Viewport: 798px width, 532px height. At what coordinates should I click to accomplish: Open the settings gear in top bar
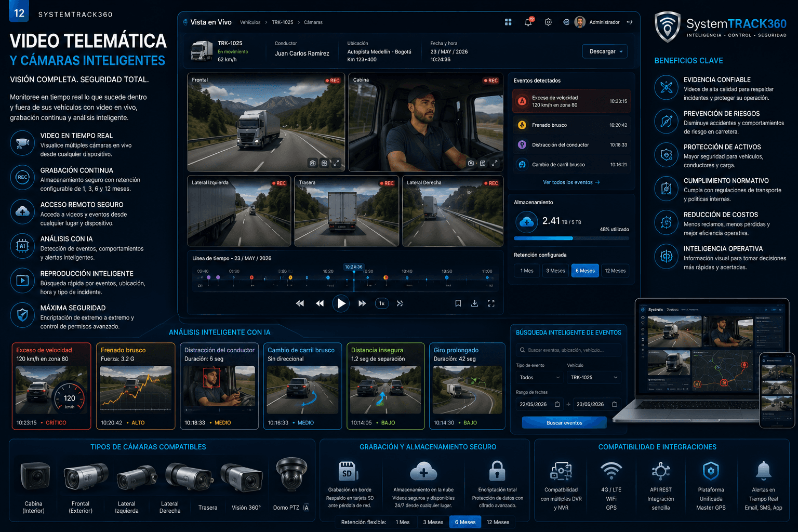click(x=548, y=22)
